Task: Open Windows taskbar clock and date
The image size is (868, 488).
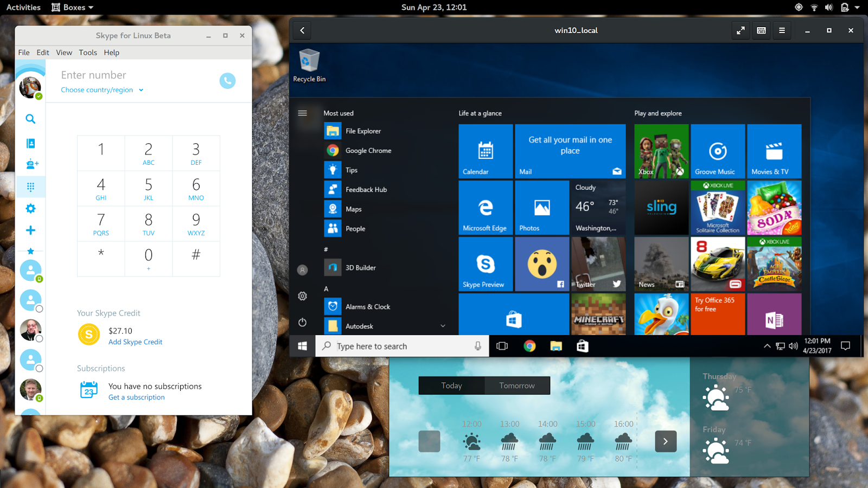Action: click(817, 346)
